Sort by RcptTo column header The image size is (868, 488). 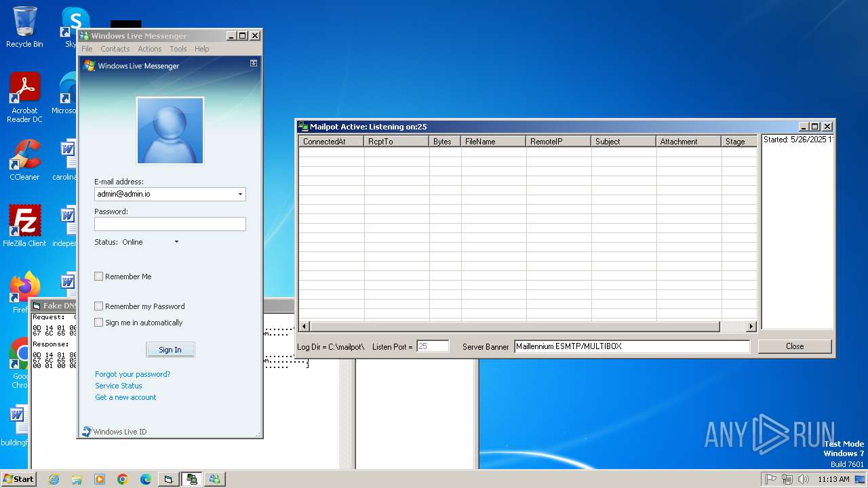397,142
